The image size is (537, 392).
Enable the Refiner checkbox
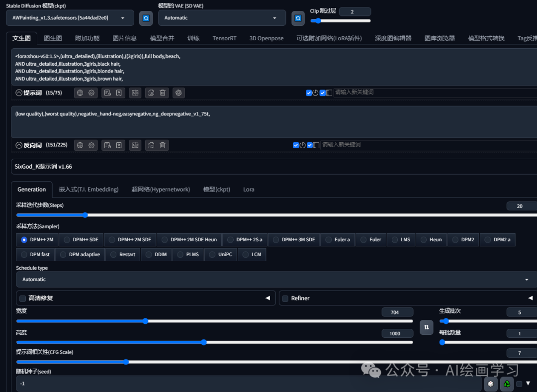[285, 298]
